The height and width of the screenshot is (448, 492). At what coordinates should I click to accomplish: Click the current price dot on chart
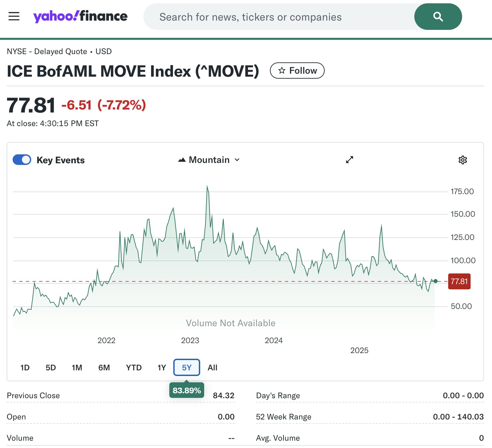point(436,281)
